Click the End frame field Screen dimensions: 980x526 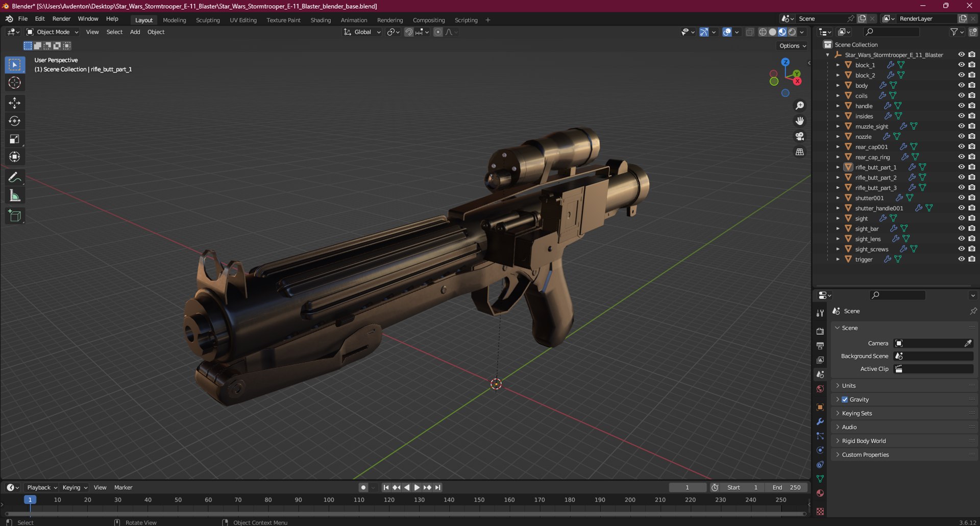tap(787, 488)
